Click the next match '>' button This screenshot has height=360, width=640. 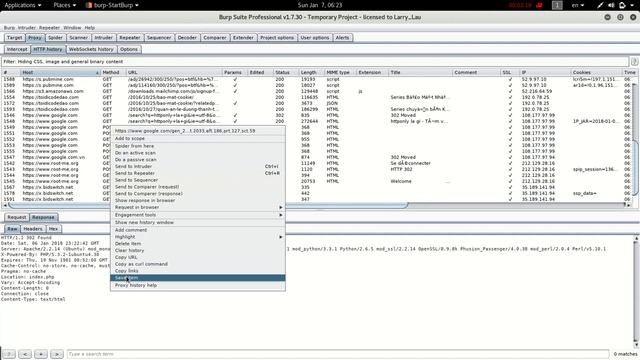[x=57, y=354]
